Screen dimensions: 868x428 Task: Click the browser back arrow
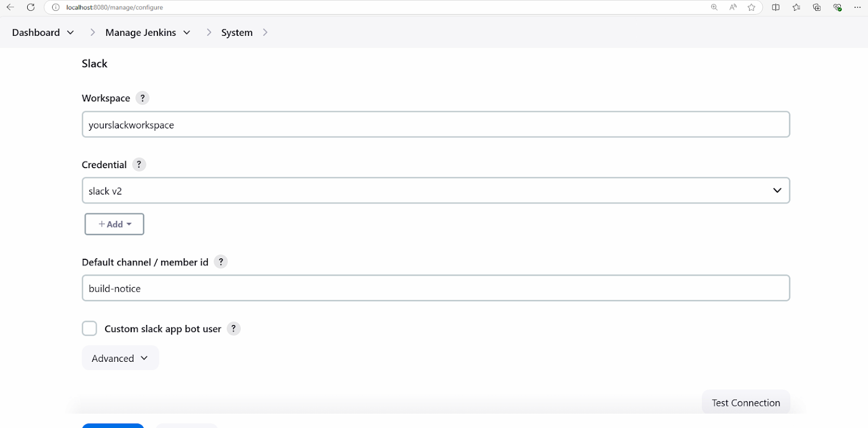(10, 8)
